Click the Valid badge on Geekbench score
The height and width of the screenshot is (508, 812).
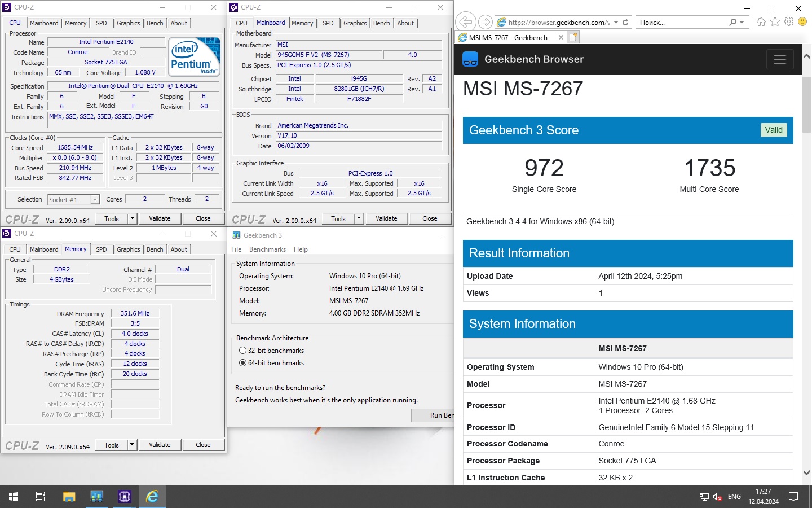774,130
